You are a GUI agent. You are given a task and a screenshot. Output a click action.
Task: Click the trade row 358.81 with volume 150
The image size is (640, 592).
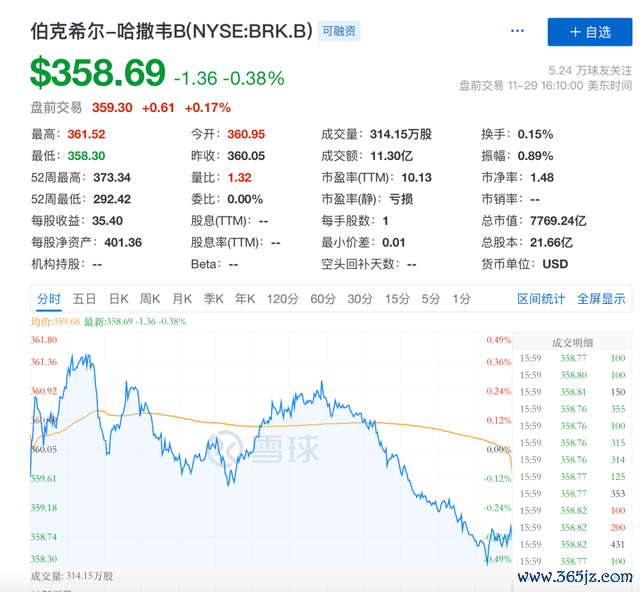(572, 392)
